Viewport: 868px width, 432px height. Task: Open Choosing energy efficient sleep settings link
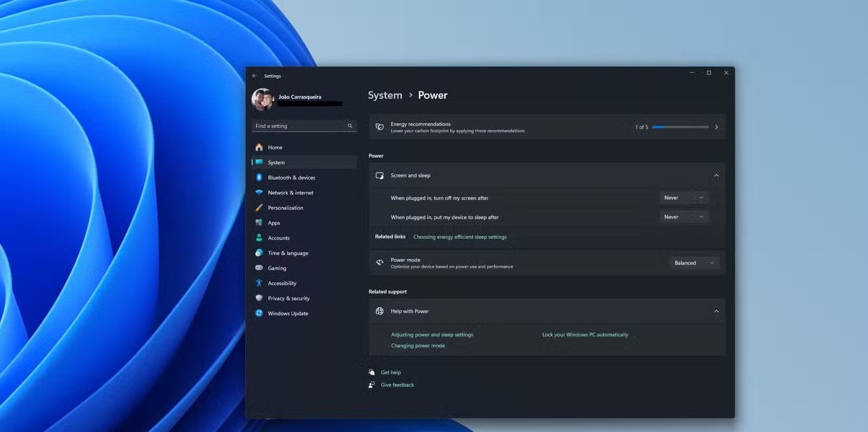click(460, 237)
